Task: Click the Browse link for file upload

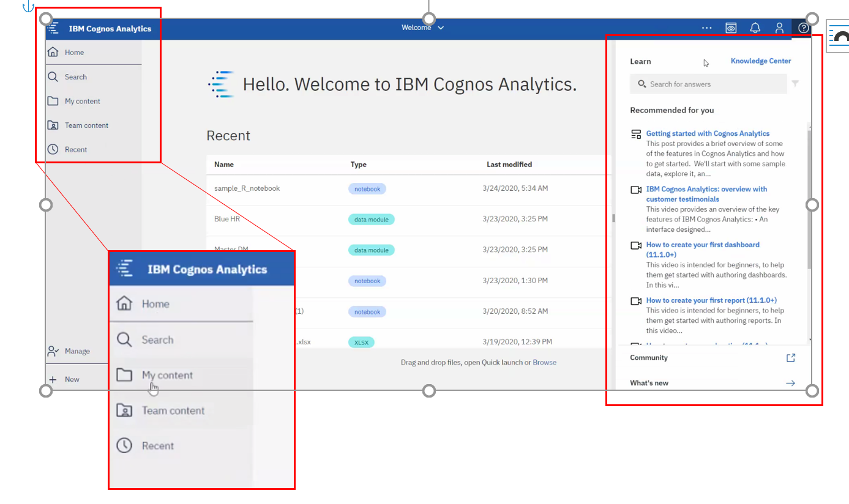Action: [x=544, y=362]
